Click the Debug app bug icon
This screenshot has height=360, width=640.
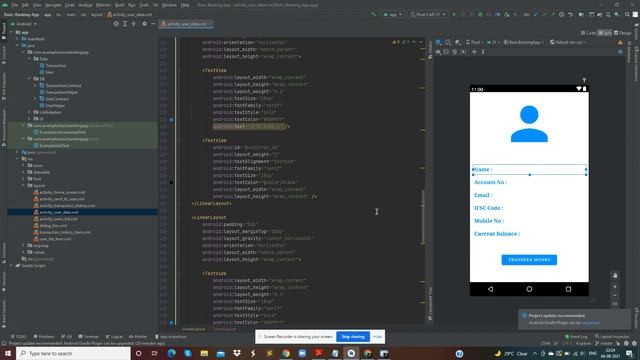480,14
